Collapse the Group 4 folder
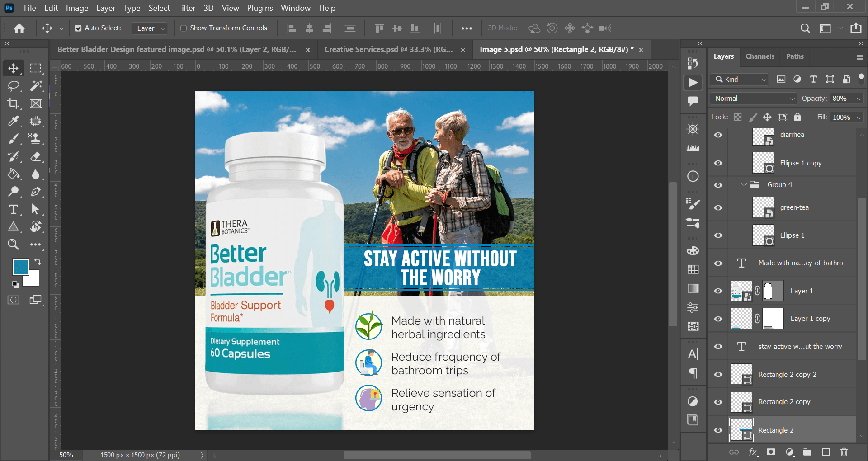This screenshot has width=868, height=461. click(x=744, y=185)
